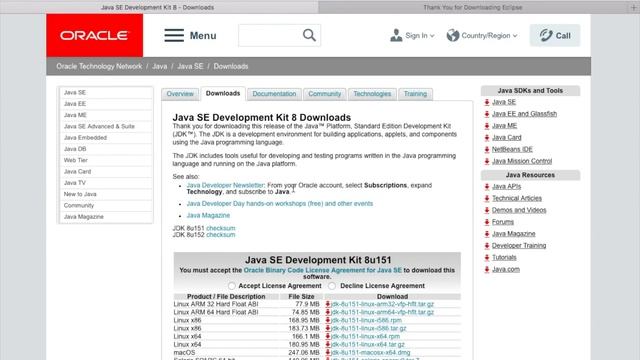
Task: Switch to browser tab Thank You for Downloading Eclipse
Action: [x=473, y=7]
